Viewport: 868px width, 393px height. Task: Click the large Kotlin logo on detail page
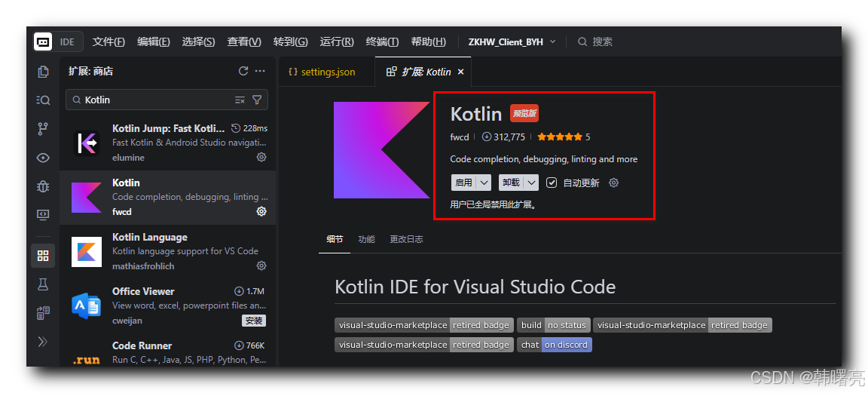click(x=381, y=150)
